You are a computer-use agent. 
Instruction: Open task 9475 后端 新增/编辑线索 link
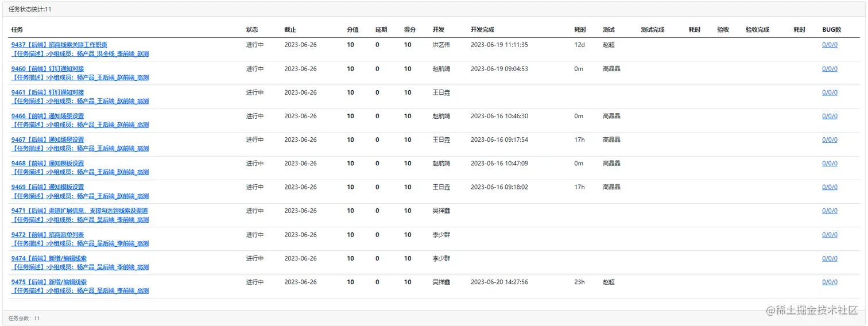click(49, 282)
